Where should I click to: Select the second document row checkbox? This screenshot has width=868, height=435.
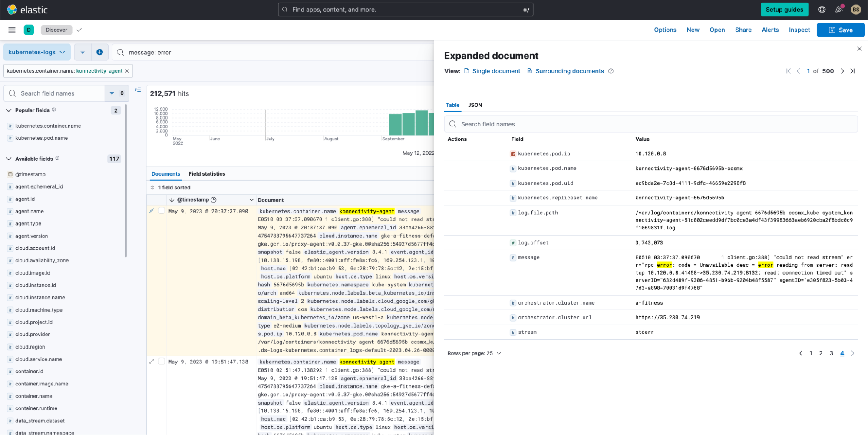(162, 361)
